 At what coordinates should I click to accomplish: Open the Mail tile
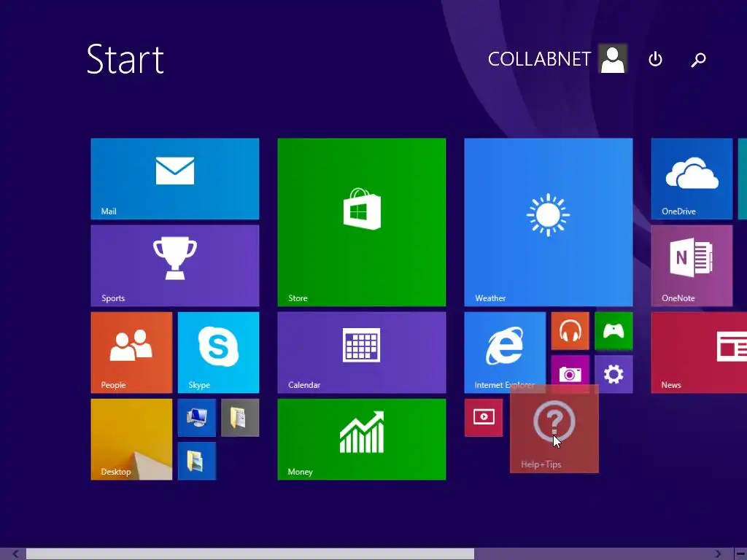(175, 179)
